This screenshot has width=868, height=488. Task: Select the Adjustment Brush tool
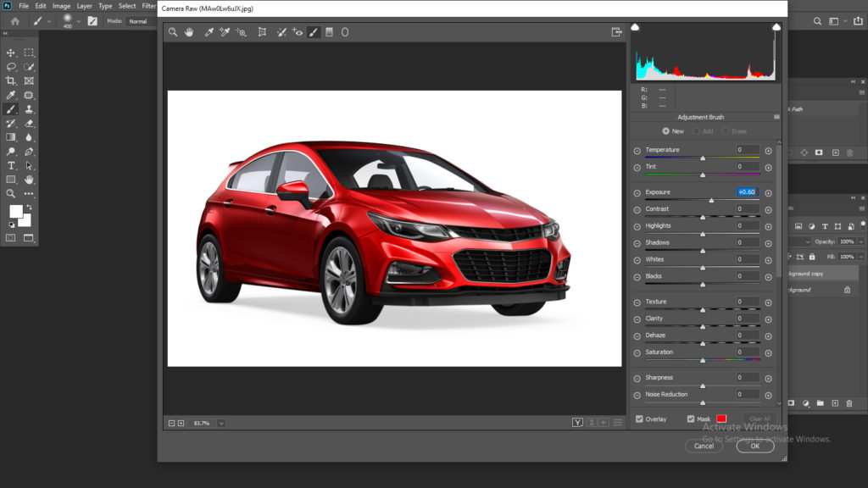(314, 32)
